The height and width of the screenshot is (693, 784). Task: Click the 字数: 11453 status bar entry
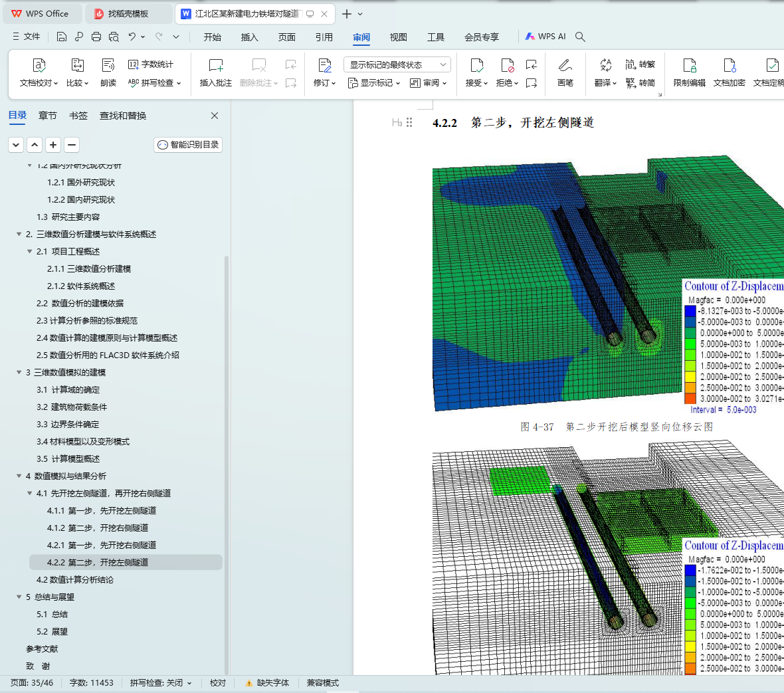pyautogui.click(x=92, y=682)
